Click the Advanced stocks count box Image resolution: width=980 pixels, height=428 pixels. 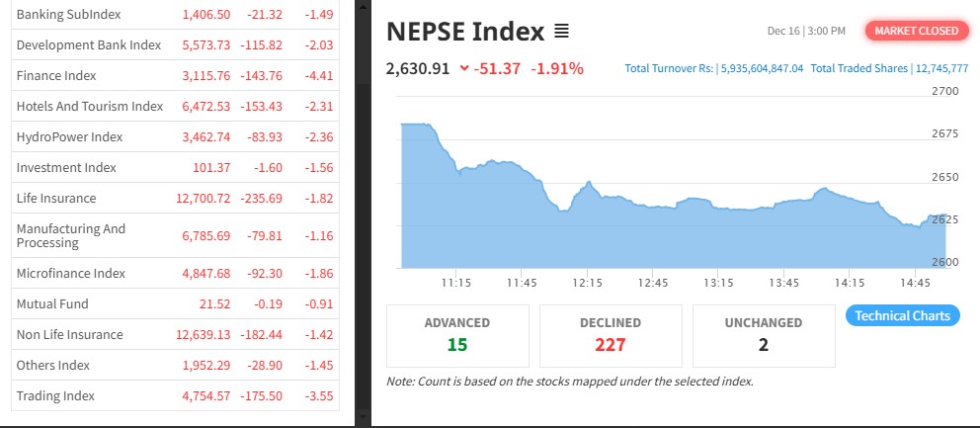[457, 335]
